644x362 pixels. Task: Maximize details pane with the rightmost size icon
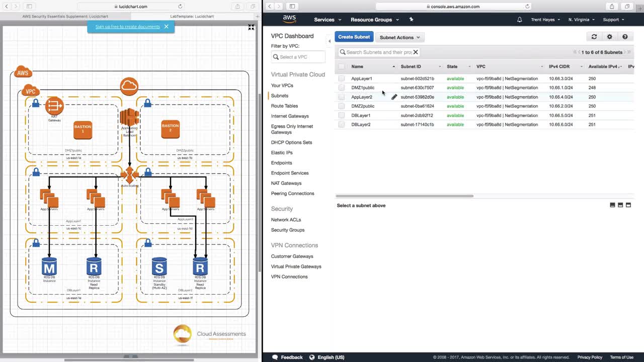pyautogui.click(x=628, y=205)
